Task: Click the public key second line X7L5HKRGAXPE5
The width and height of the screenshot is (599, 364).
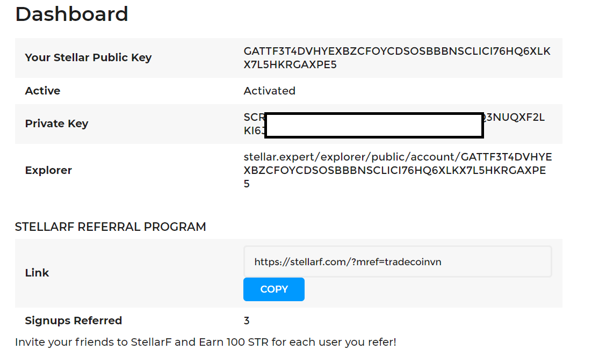Action: point(290,65)
